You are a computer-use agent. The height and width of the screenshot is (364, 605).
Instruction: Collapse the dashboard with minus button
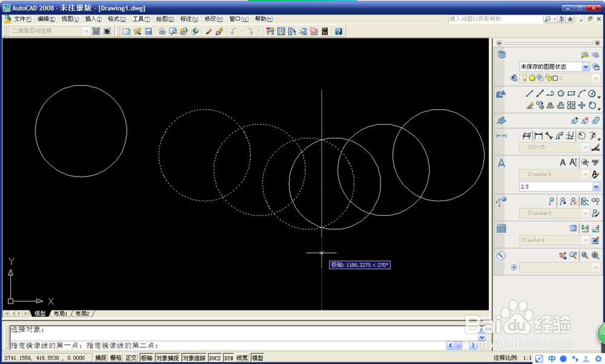[x=499, y=43]
